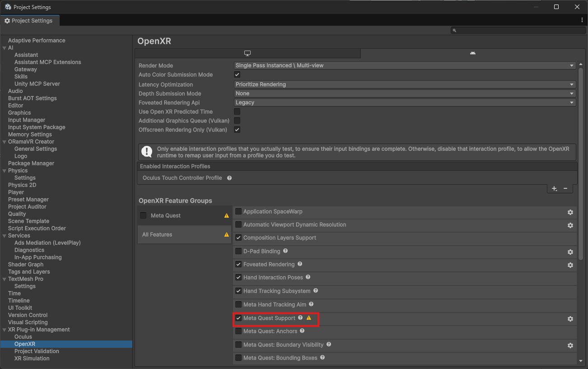This screenshot has width=588, height=369.
Task: Open Oculus settings page
Action: click(23, 337)
